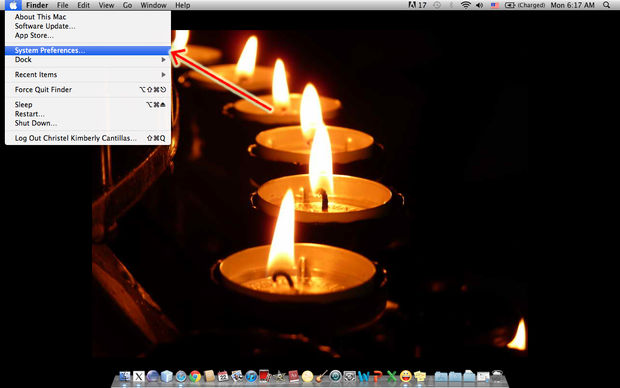Select Shut Down menu item
Screen dimensions: 620x388
pyautogui.click(x=88, y=123)
